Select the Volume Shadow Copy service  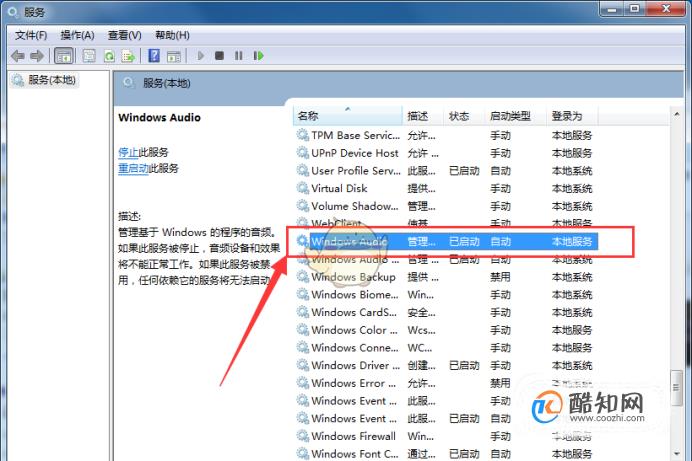tap(446, 206)
